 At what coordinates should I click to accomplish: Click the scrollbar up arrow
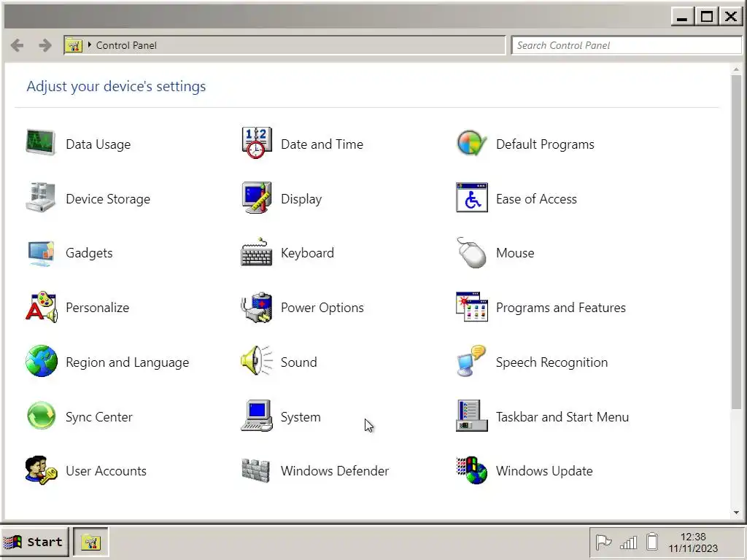pos(737,69)
